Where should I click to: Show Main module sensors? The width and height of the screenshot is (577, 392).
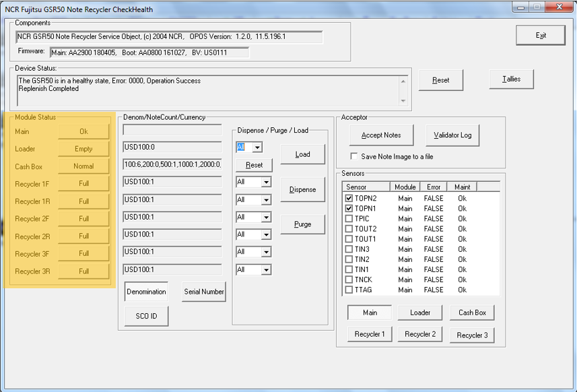click(x=370, y=313)
